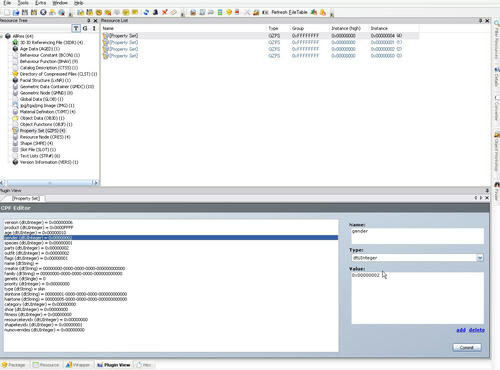Click the Value input field
Image resolution: width=500 pixels, height=370 pixels.
point(418,298)
